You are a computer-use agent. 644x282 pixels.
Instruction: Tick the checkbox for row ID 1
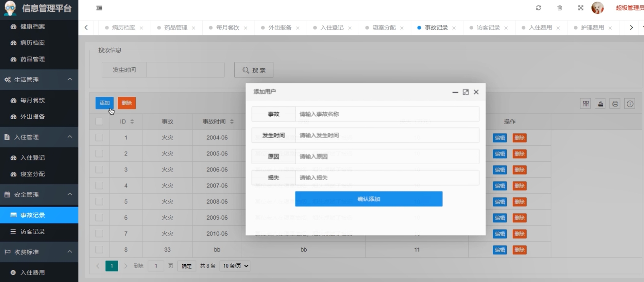99,138
